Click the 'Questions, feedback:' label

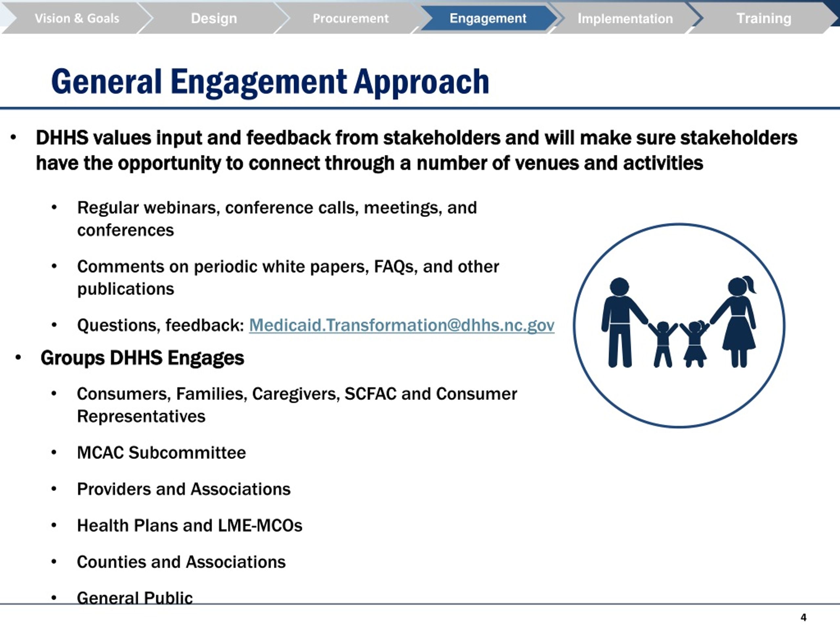pyautogui.click(x=160, y=325)
